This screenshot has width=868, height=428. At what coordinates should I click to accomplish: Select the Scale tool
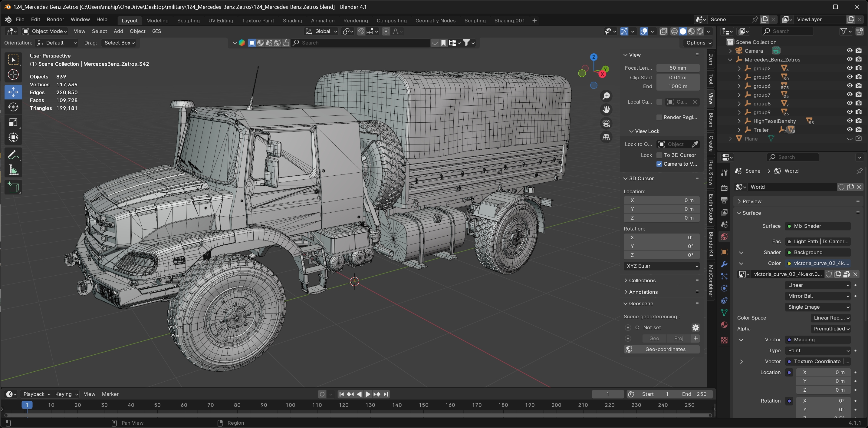(x=13, y=122)
